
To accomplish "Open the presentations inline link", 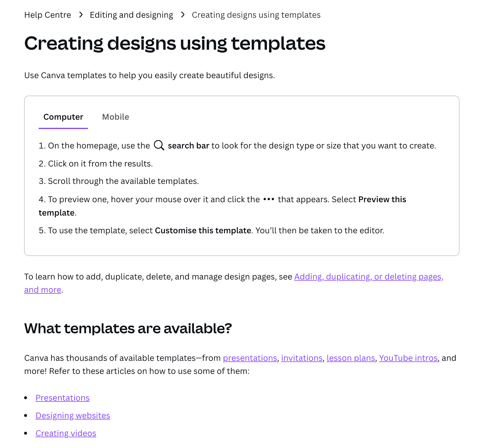I will tap(250, 358).
